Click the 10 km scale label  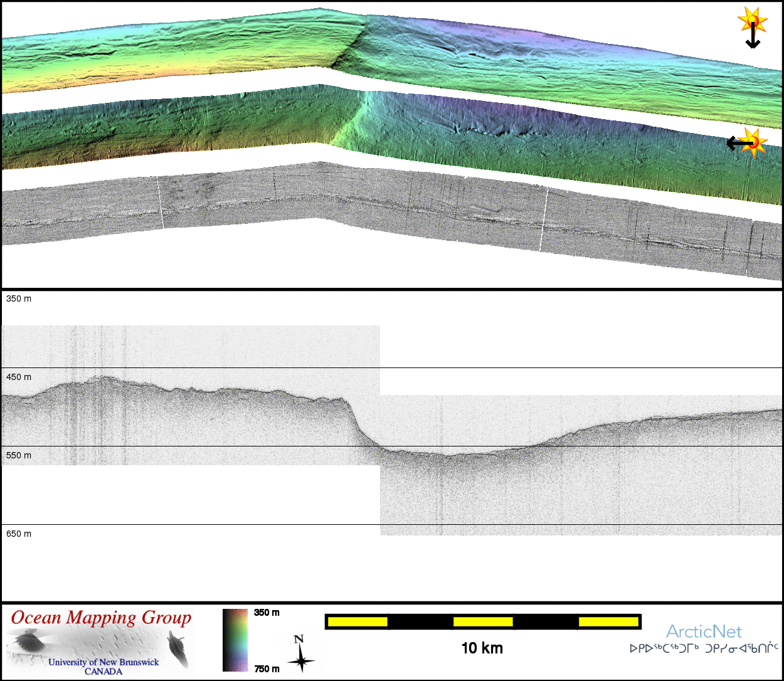[x=482, y=648]
